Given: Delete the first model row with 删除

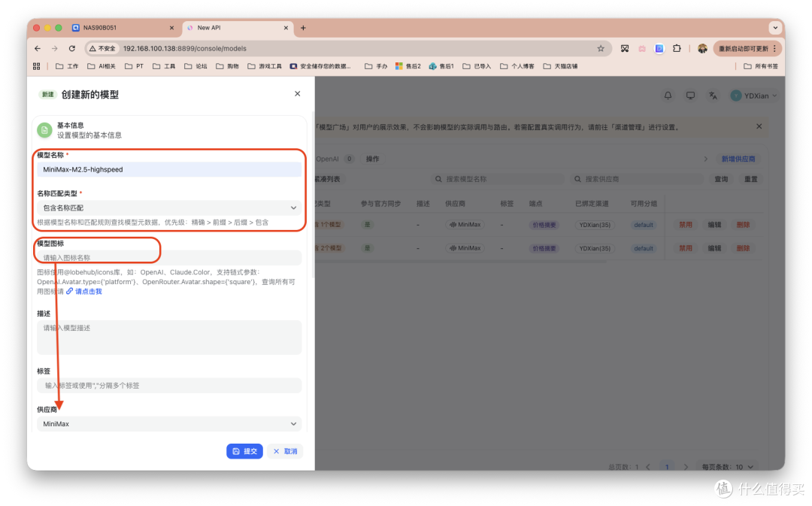Looking at the screenshot, I should coord(743,225).
